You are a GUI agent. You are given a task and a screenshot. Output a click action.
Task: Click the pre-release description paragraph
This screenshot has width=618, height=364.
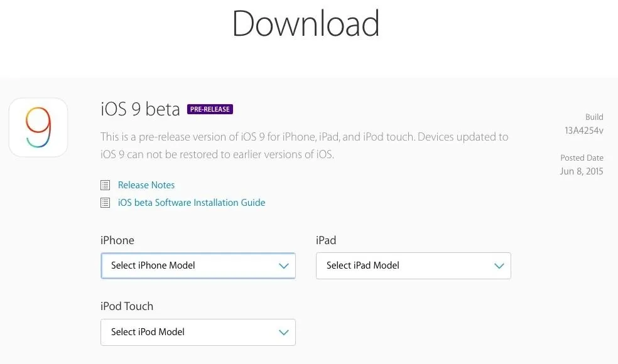304,146
